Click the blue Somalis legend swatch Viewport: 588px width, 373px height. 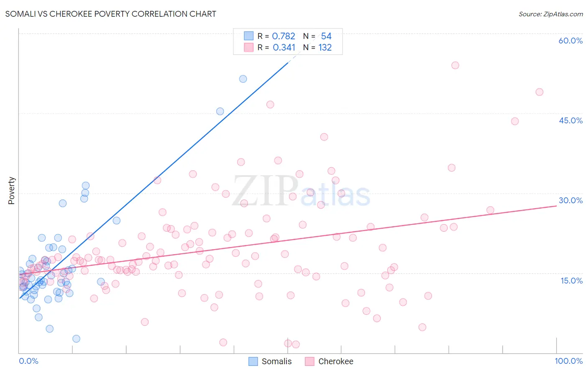click(x=253, y=361)
